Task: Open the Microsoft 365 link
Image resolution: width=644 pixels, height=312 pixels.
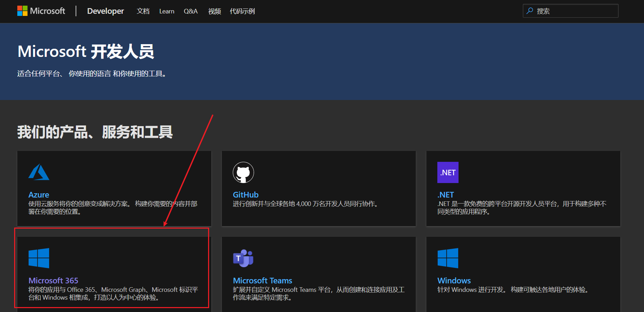Action: (x=53, y=281)
